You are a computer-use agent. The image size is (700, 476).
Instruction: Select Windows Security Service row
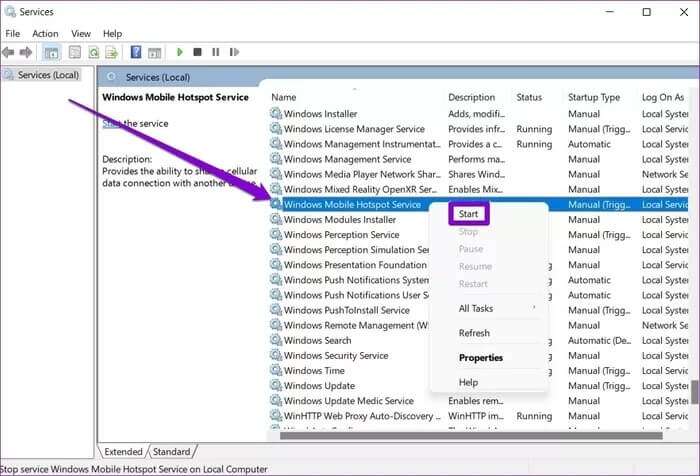[x=479, y=355]
